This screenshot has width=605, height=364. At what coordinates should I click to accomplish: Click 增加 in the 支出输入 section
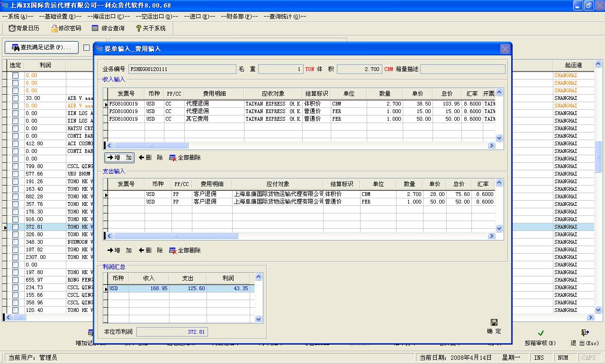[x=119, y=250]
